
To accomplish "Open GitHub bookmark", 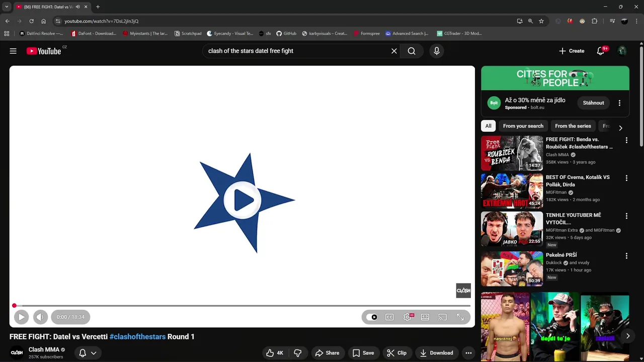I will pyautogui.click(x=286, y=34).
